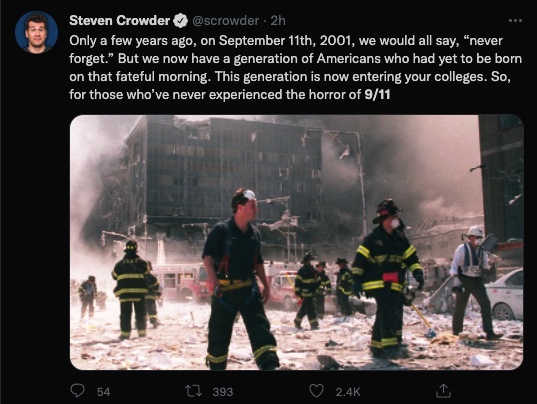Click the reply count 54
Image resolution: width=537 pixels, height=404 pixels.
[103, 392]
